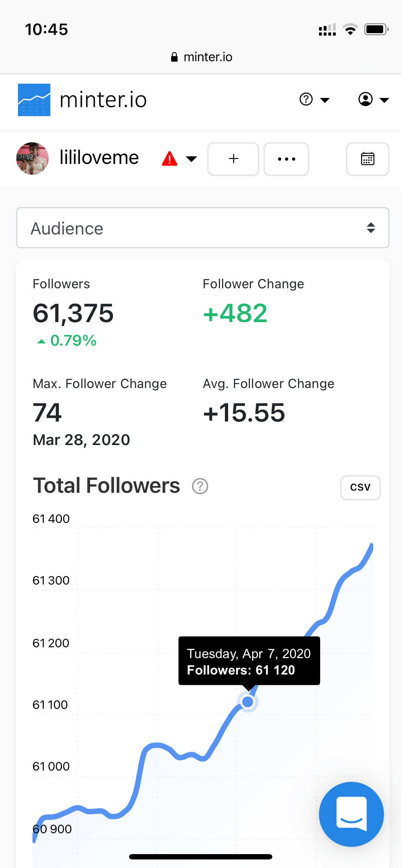Click the plus add account button

(233, 159)
